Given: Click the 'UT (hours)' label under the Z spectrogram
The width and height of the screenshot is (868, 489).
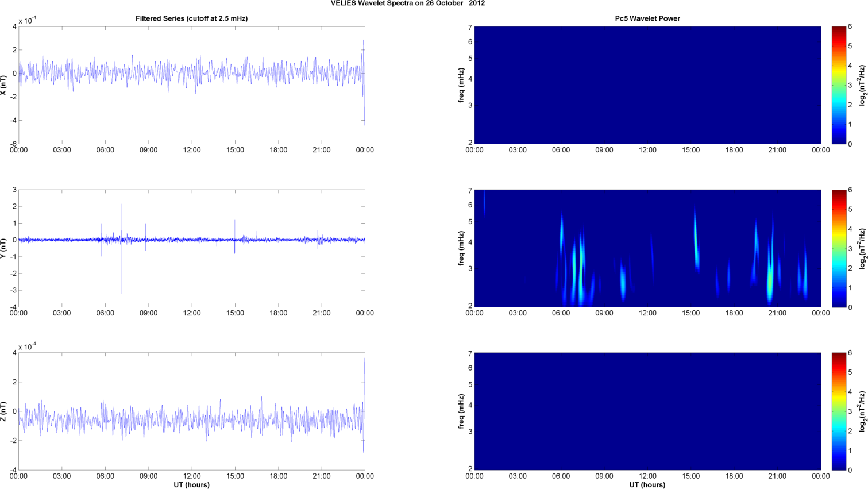Looking at the screenshot, I should pos(647,485).
